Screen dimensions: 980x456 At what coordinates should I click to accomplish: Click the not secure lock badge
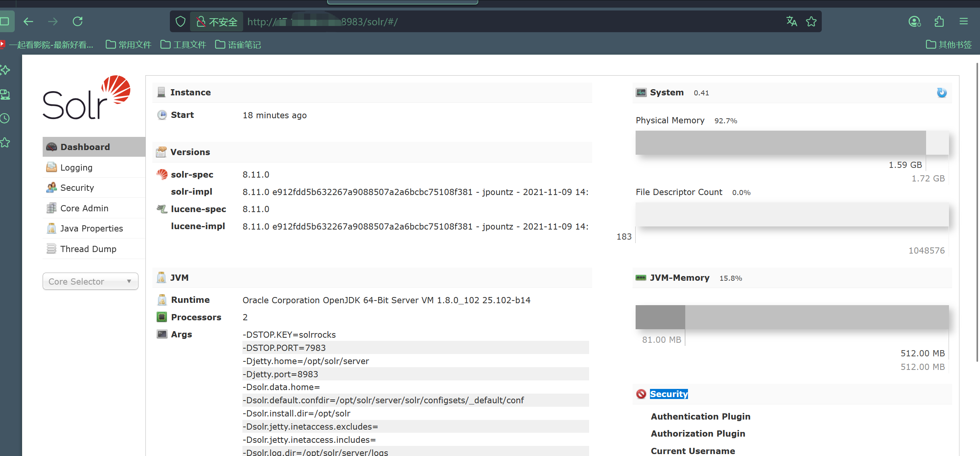click(217, 22)
